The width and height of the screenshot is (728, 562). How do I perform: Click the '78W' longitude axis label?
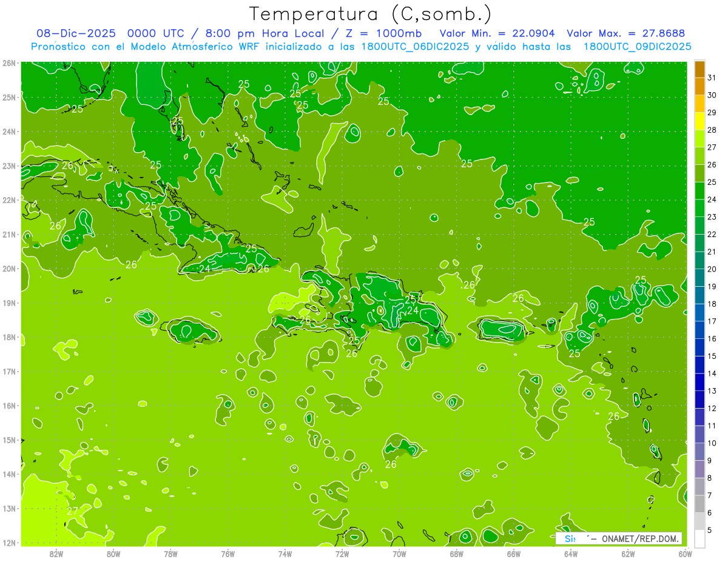[x=170, y=553]
